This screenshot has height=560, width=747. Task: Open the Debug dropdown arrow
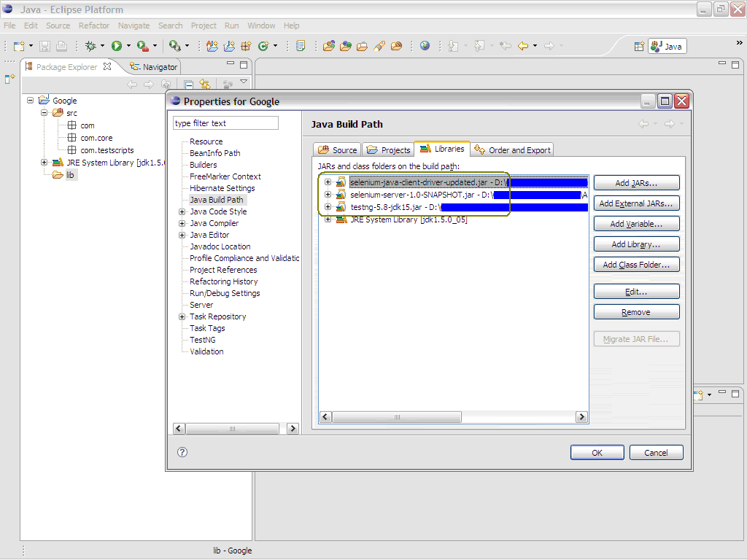[102, 46]
